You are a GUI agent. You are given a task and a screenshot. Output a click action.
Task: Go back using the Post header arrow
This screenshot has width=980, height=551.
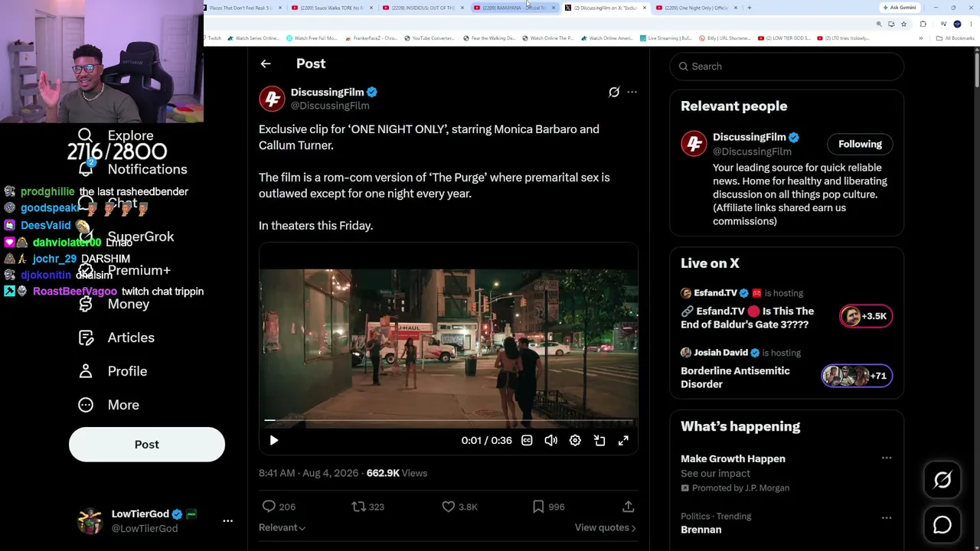[x=266, y=64]
